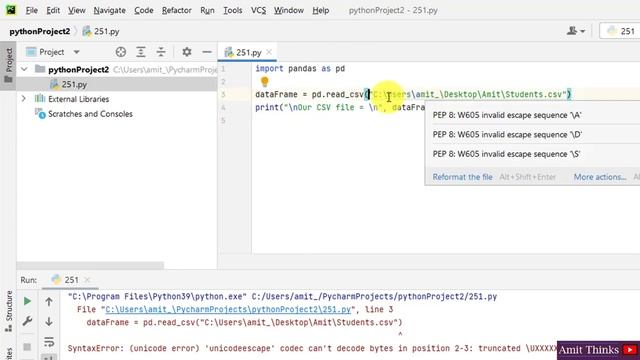This screenshot has width=640, height=360.
Task: Open the Tools menu
Action: click(x=233, y=10)
